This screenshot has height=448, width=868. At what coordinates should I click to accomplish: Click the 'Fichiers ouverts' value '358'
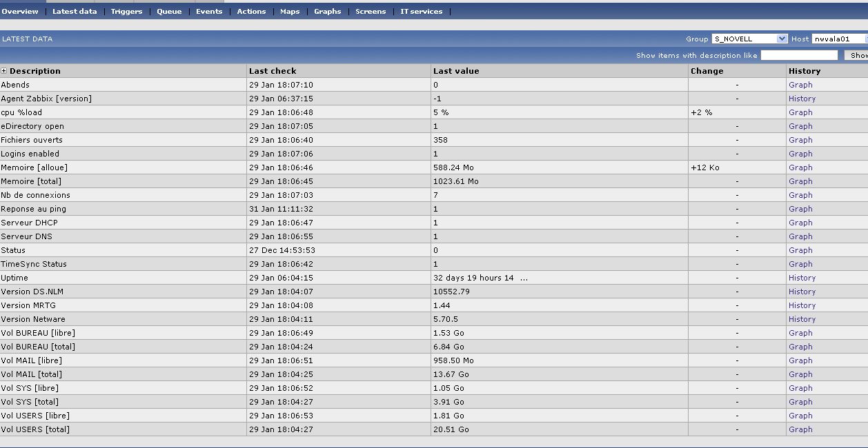pos(440,140)
